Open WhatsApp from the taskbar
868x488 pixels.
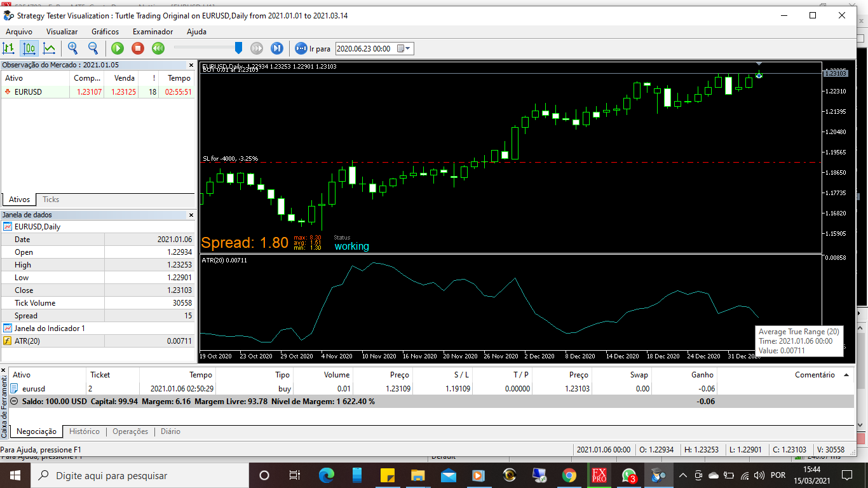(629, 475)
